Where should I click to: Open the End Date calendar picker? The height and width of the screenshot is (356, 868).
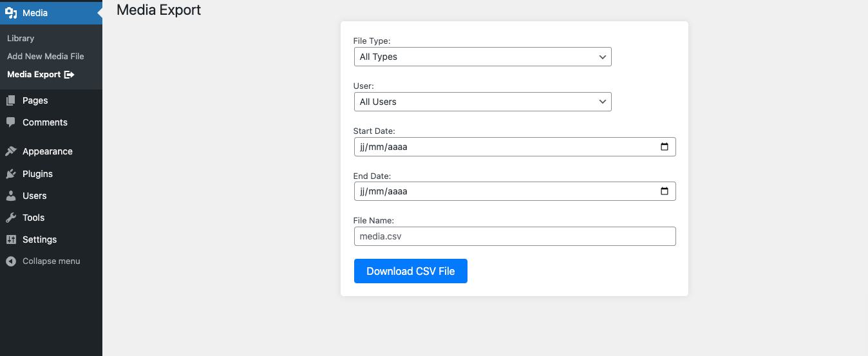pos(665,191)
